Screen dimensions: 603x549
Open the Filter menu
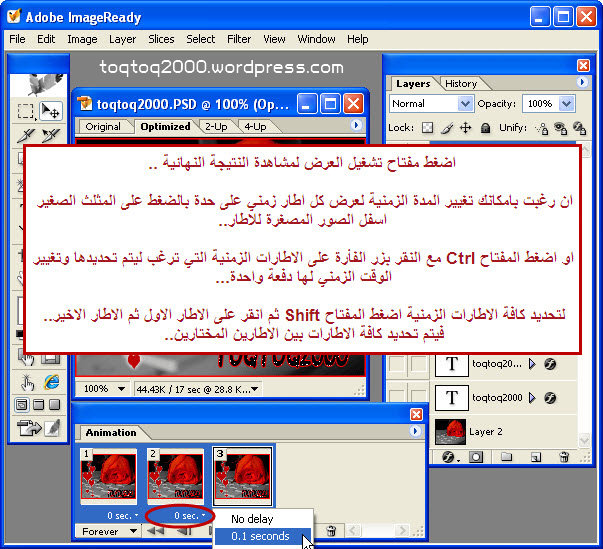pyautogui.click(x=239, y=39)
